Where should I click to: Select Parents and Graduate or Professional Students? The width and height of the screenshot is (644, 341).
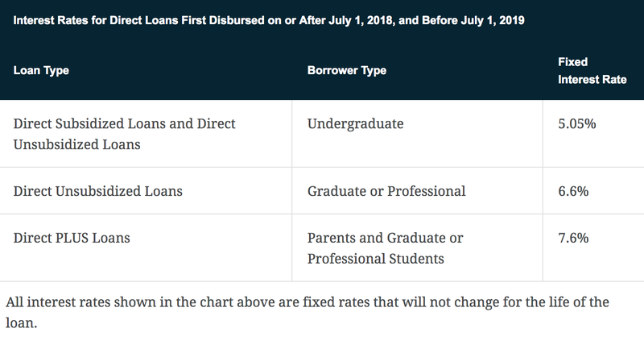click(x=386, y=248)
